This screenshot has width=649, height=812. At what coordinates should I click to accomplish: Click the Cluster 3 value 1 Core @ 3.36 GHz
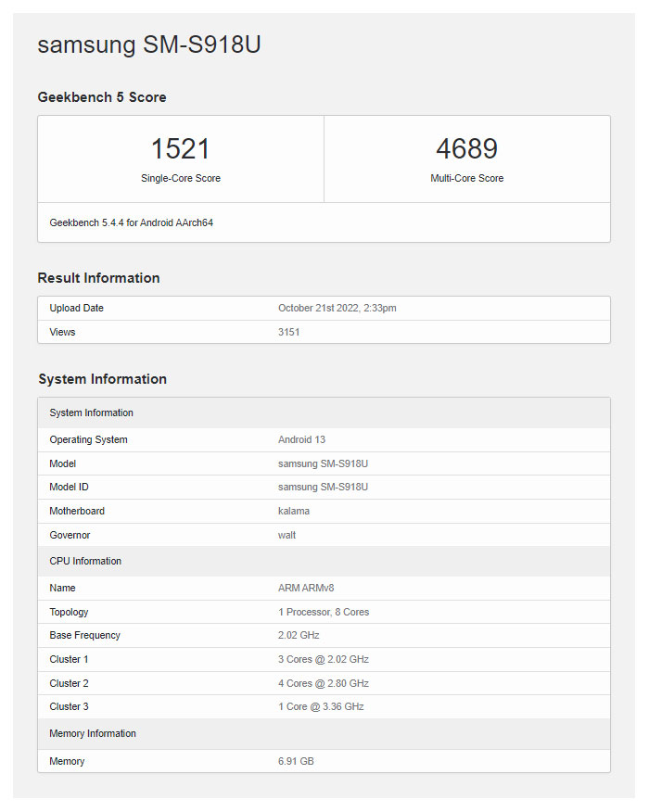coord(321,706)
